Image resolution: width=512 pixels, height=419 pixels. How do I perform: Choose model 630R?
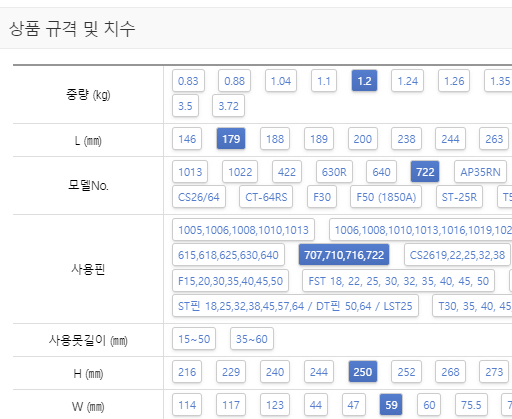334,172
